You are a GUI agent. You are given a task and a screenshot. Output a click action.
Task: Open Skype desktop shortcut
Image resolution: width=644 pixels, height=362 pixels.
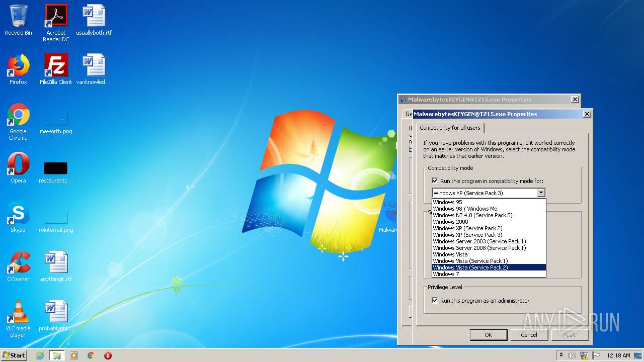click(18, 217)
